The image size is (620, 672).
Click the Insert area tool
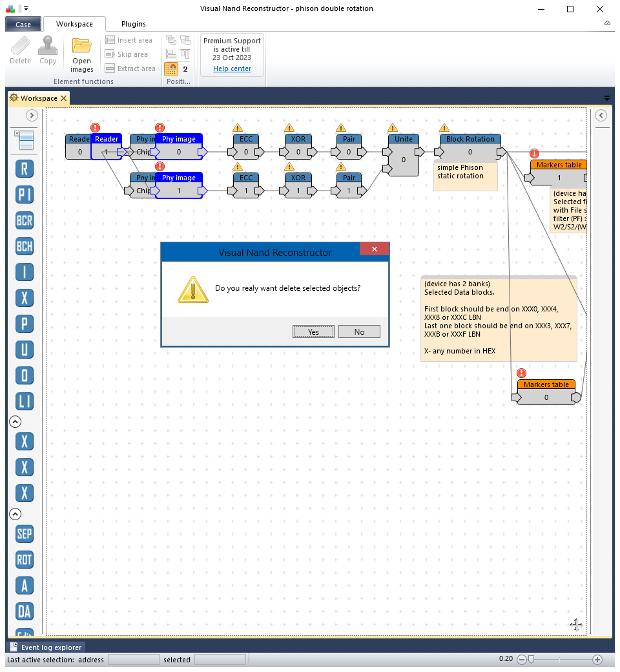coord(129,40)
